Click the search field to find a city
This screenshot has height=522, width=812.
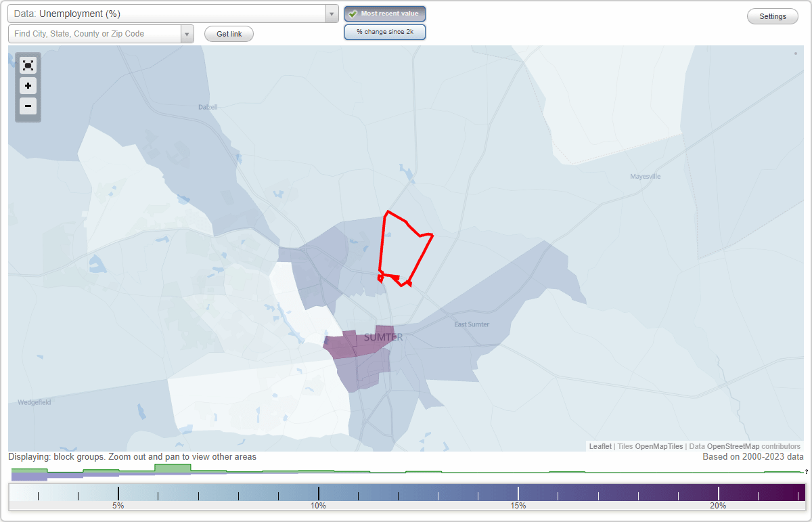[95, 33]
